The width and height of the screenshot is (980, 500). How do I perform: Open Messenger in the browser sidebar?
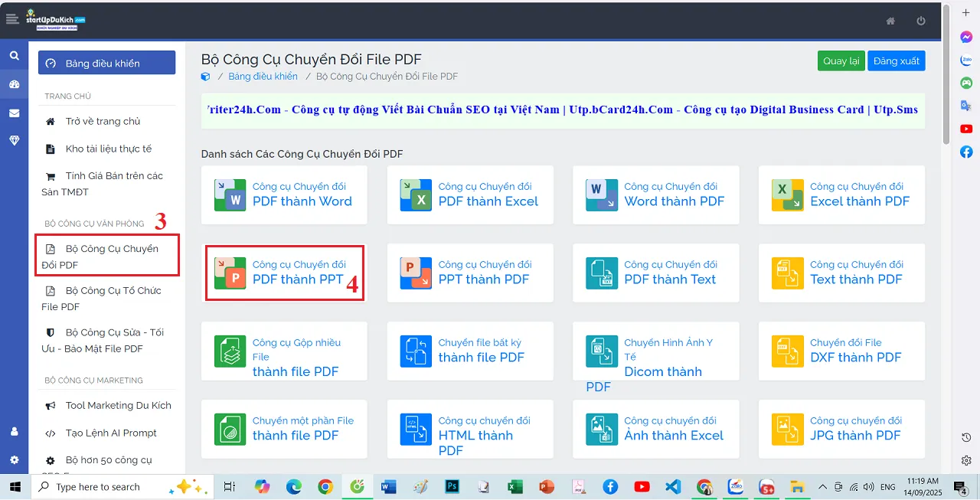point(966,37)
